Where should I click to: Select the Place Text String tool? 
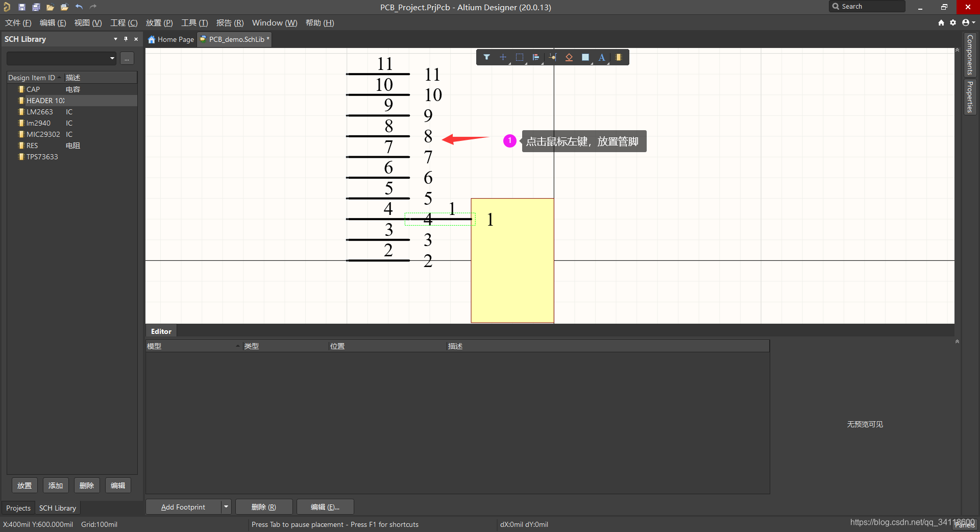point(602,57)
